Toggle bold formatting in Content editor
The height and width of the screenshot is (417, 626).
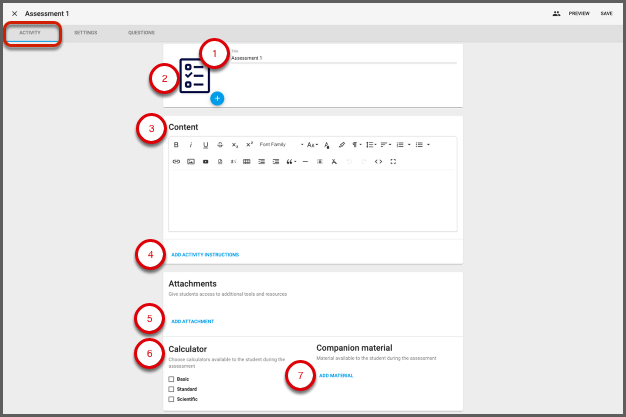[x=176, y=145]
